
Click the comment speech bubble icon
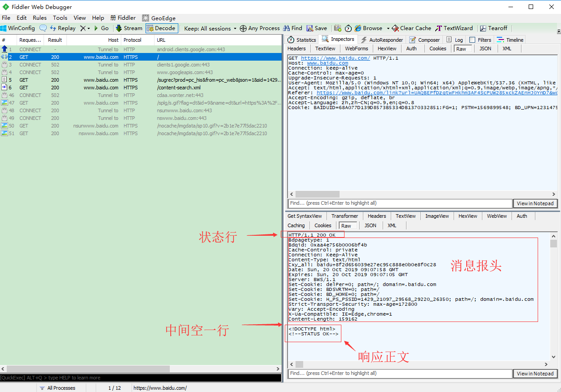(43, 28)
